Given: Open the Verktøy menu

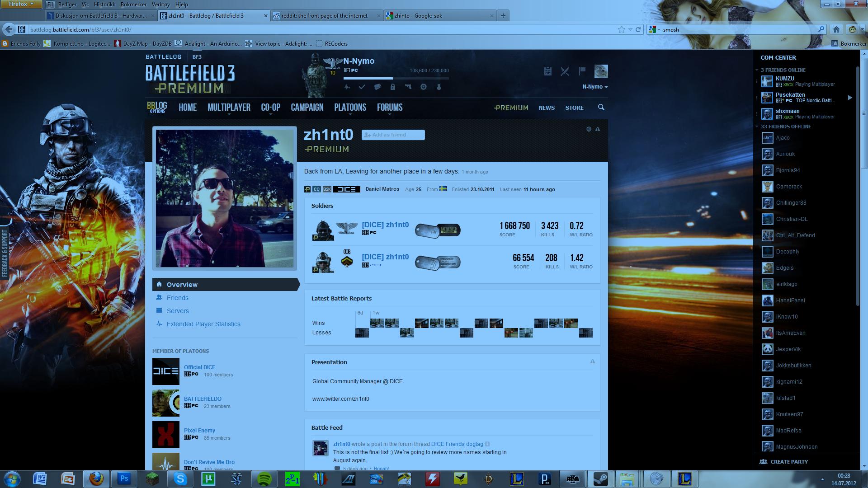Looking at the screenshot, I should (x=161, y=4).
